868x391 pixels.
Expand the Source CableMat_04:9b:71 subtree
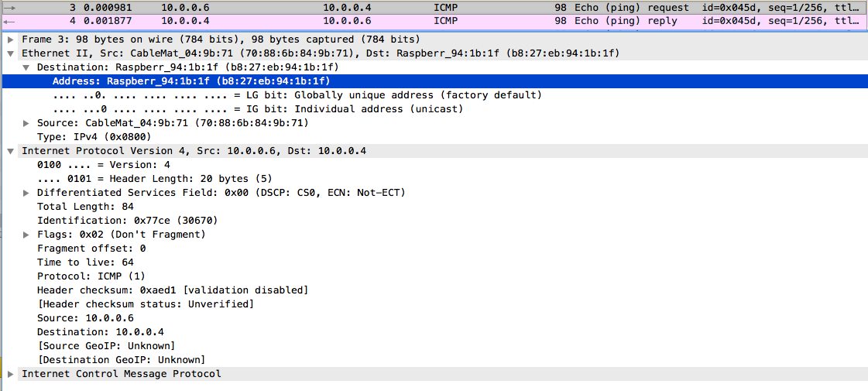(27, 123)
